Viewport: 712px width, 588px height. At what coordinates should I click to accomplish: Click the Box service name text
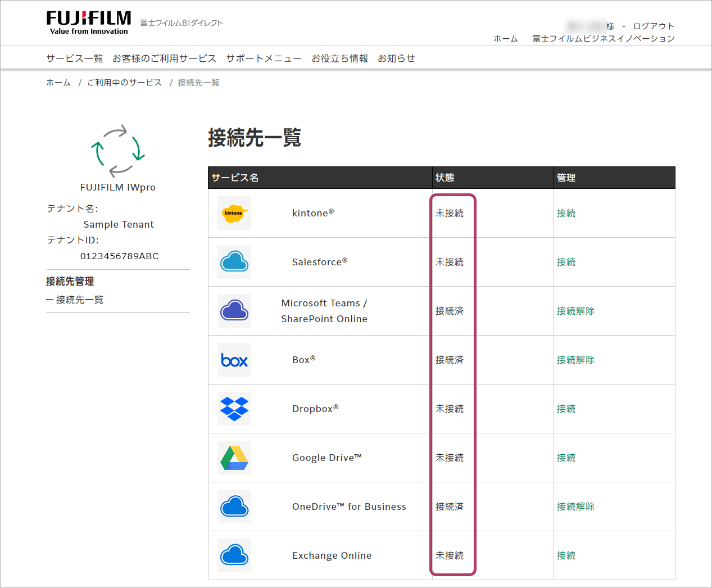coord(304,360)
